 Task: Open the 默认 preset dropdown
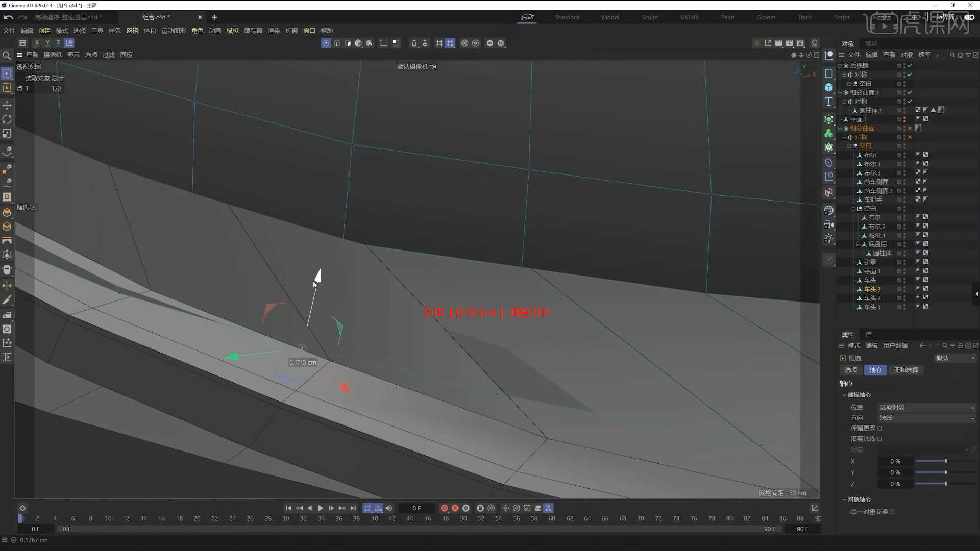tap(955, 358)
